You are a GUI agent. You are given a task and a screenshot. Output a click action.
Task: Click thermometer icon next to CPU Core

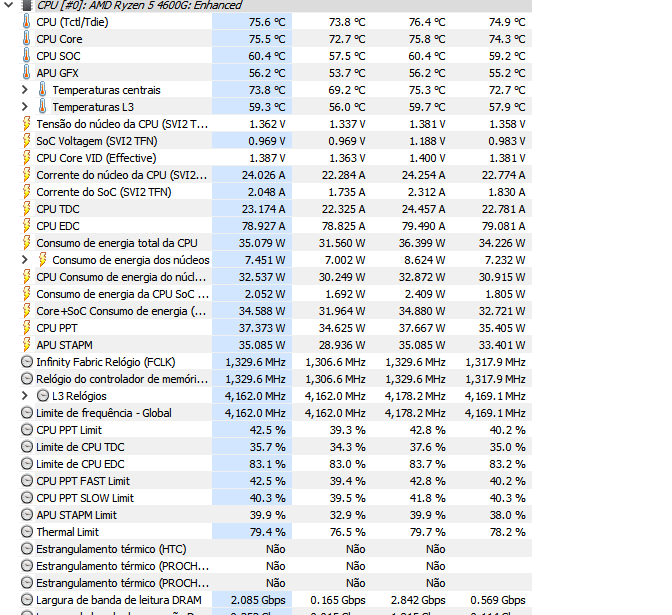coord(27,39)
